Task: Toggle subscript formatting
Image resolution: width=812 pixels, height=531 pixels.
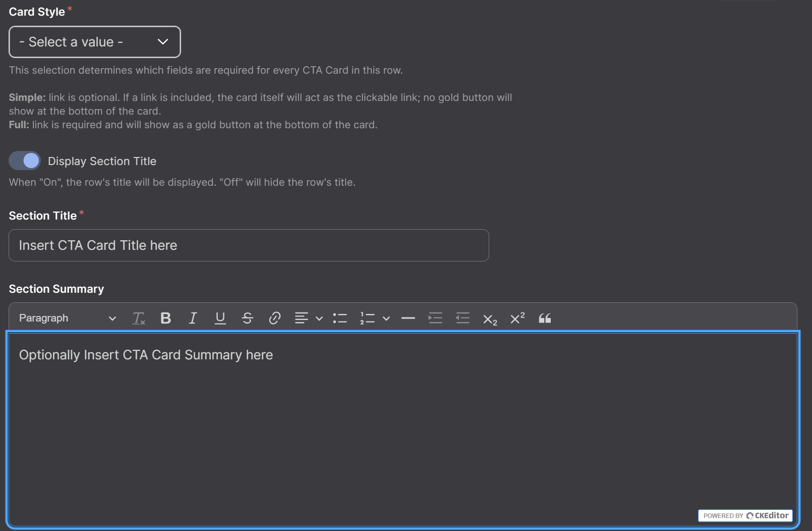Action: click(490, 318)
